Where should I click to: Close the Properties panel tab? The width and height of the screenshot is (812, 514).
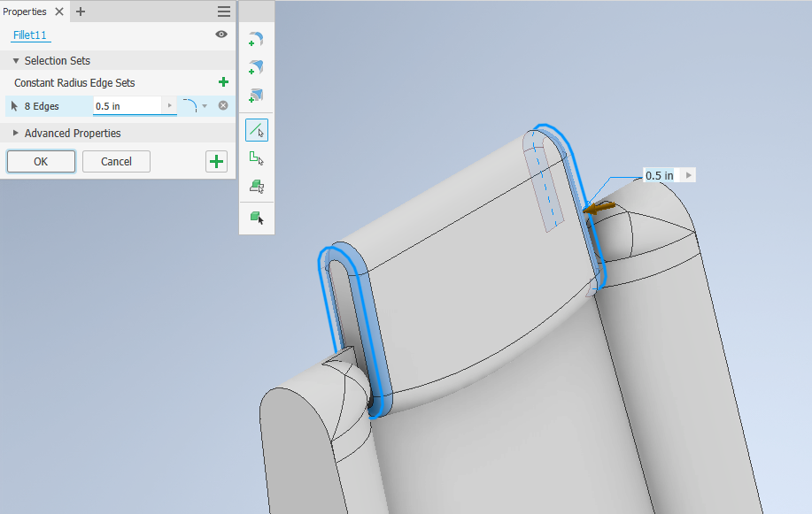point(59,12)
